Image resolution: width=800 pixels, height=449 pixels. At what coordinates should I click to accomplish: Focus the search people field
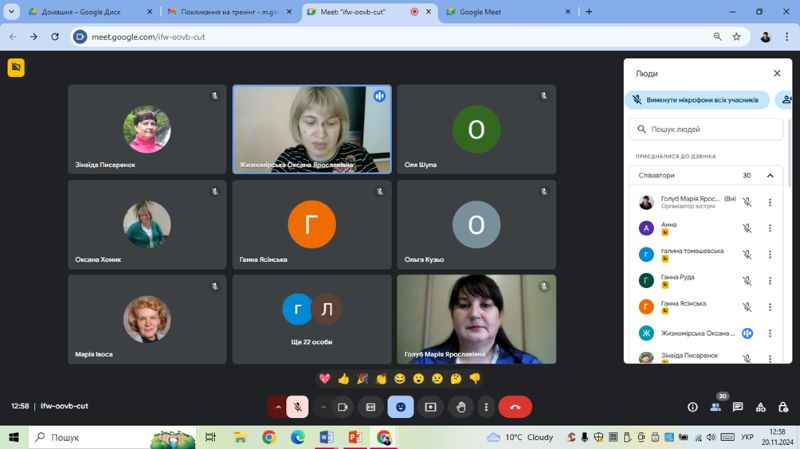(x=706, y=129)
